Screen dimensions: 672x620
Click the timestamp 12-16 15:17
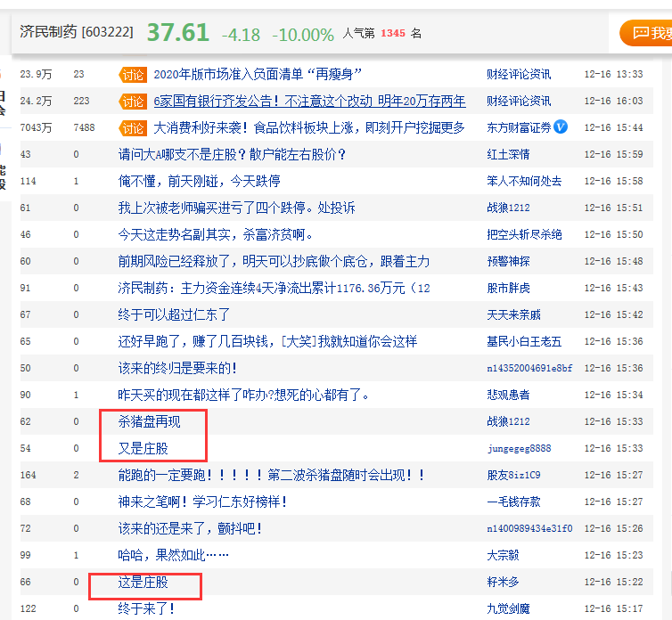pos(613,608)
